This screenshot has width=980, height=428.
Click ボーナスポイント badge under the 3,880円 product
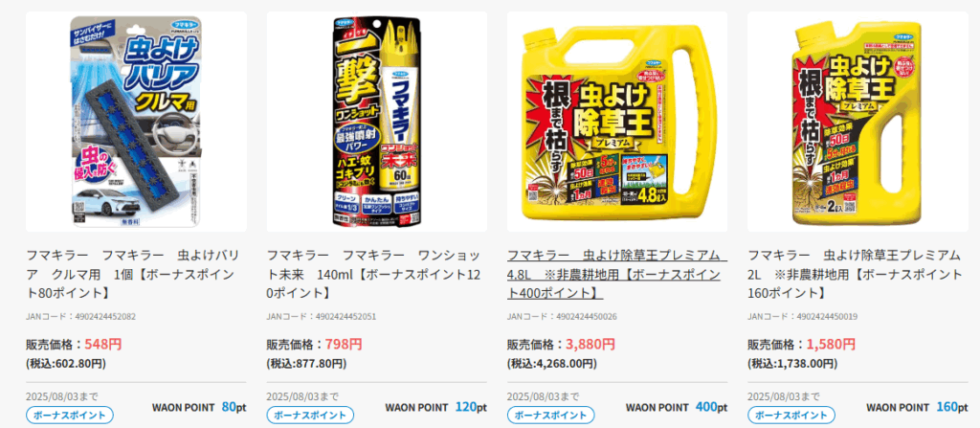pos(550,415)
